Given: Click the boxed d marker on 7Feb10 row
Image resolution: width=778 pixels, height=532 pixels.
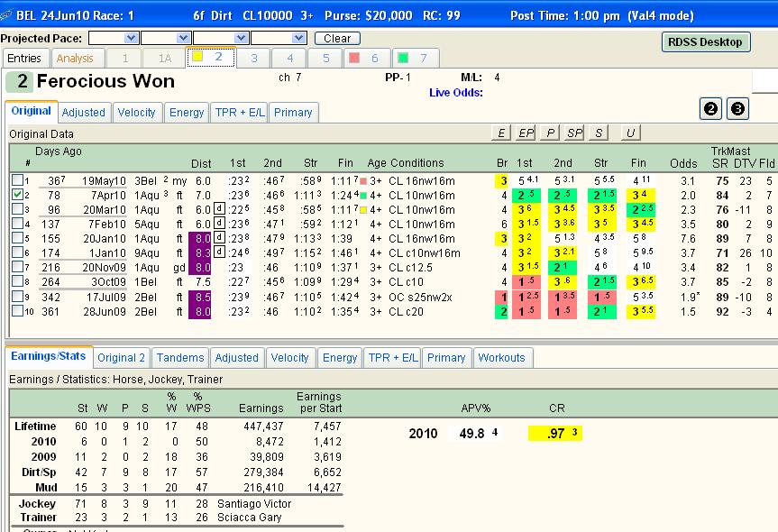Looking at the screenshot, I should pos(219,223).
